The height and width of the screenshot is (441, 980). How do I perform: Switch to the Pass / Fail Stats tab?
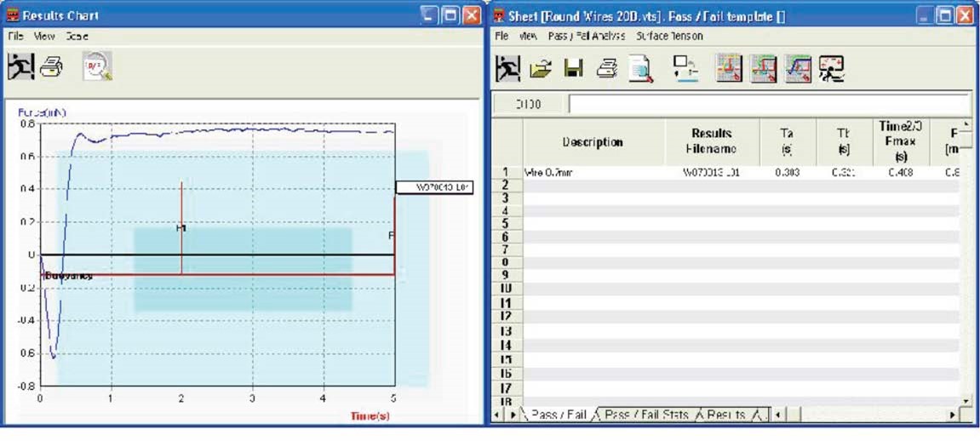[x=645, y=415]
